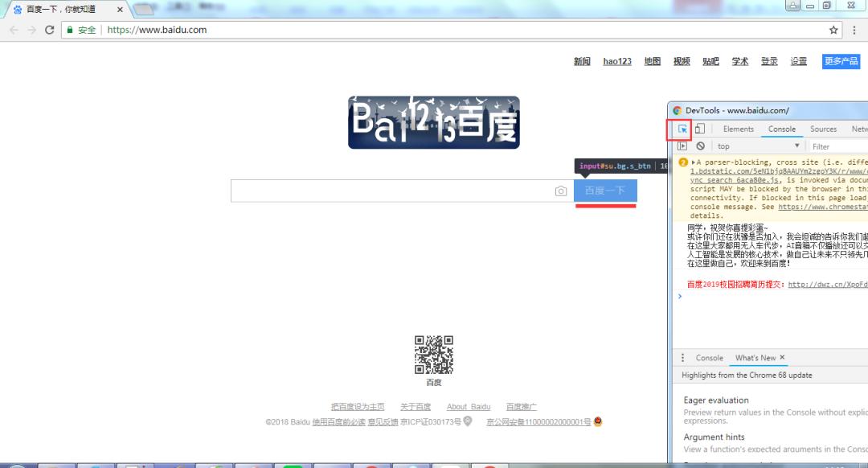Clear console messages with the ban icon
This screenshot has width=868, height=468.
[698, 146]
